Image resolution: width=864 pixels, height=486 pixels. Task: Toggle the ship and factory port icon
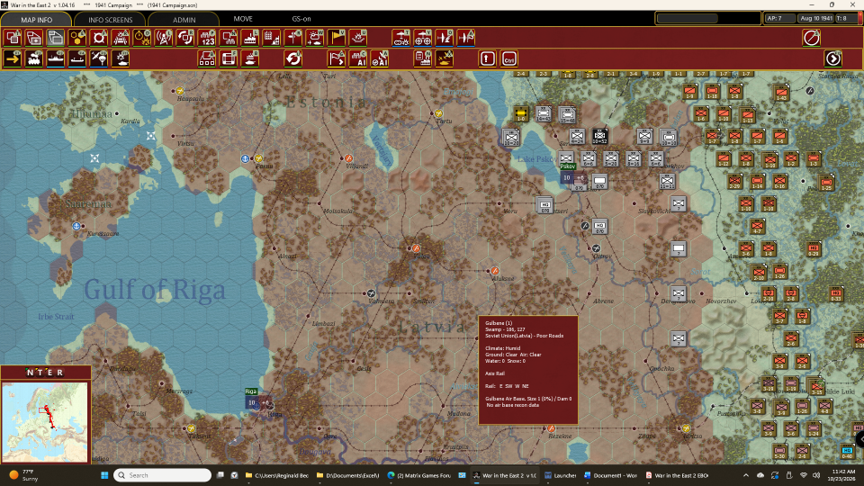tap(250, 38)
